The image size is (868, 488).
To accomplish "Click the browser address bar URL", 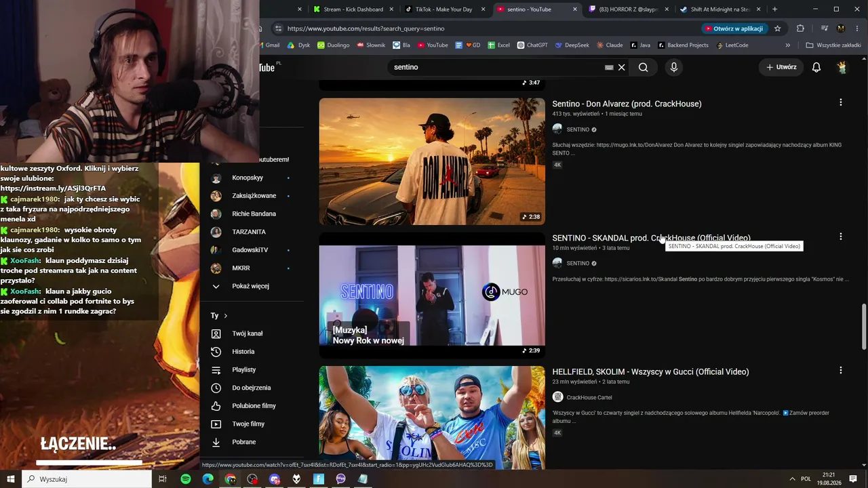I will pos(366,28).
